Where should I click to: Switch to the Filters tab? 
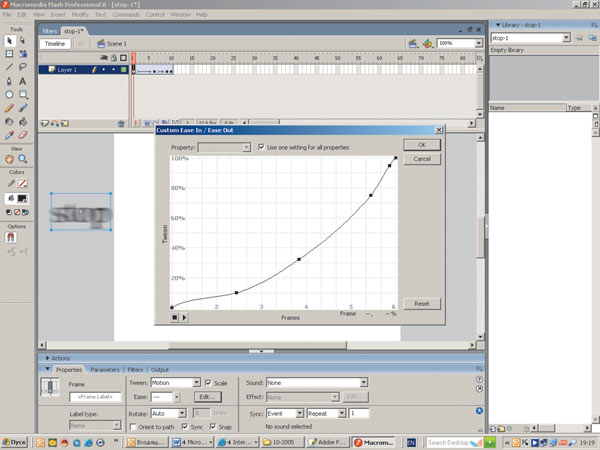pos(135,370)
